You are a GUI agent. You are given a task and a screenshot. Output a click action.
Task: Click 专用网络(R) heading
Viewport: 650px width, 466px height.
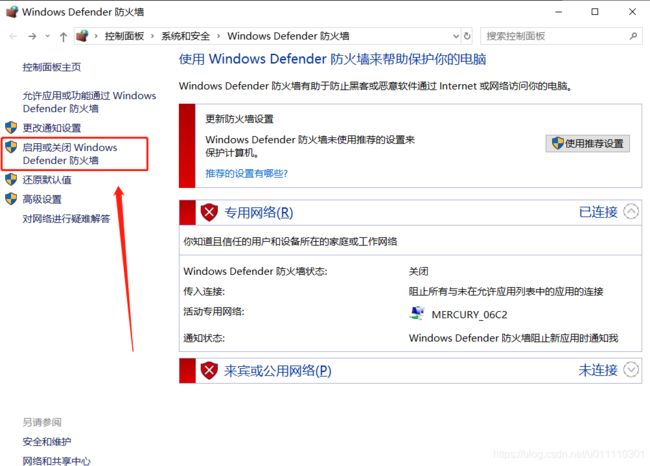pos(259,213)
